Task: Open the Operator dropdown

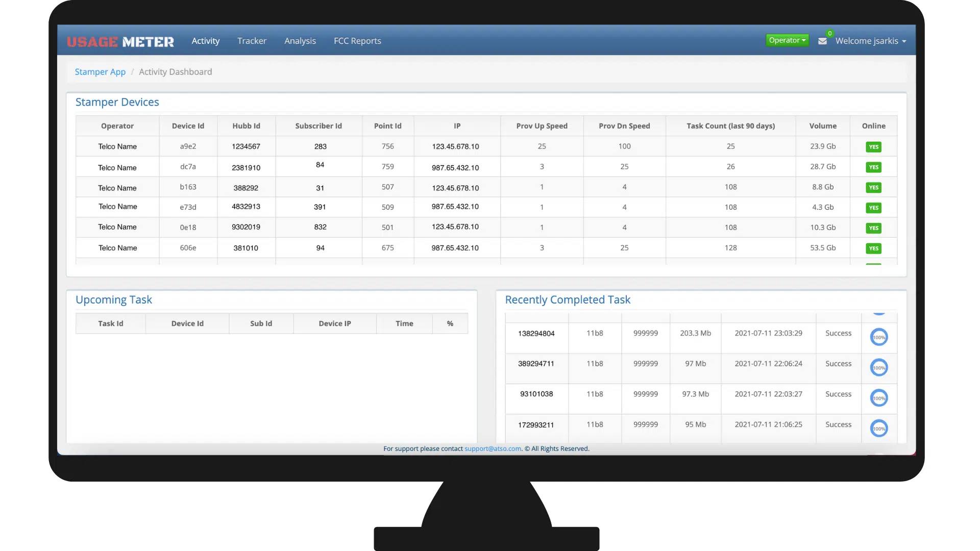Action: [787, 40]
